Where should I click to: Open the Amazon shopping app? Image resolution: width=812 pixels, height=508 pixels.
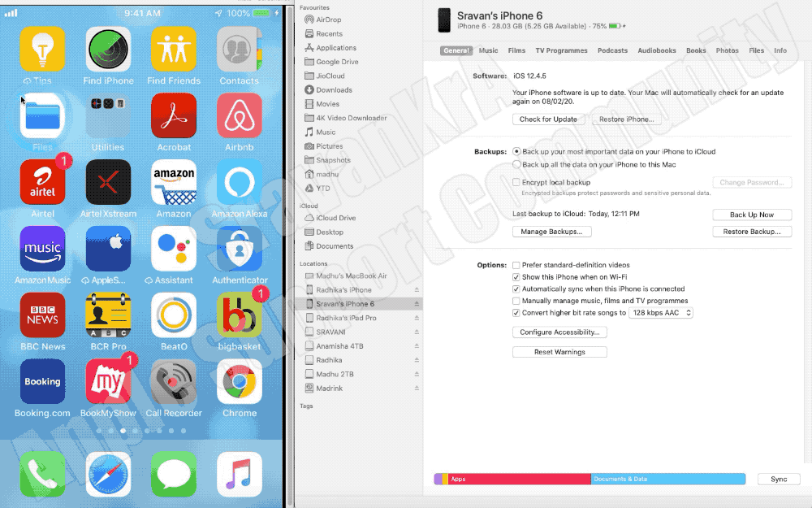click(174, 182)
